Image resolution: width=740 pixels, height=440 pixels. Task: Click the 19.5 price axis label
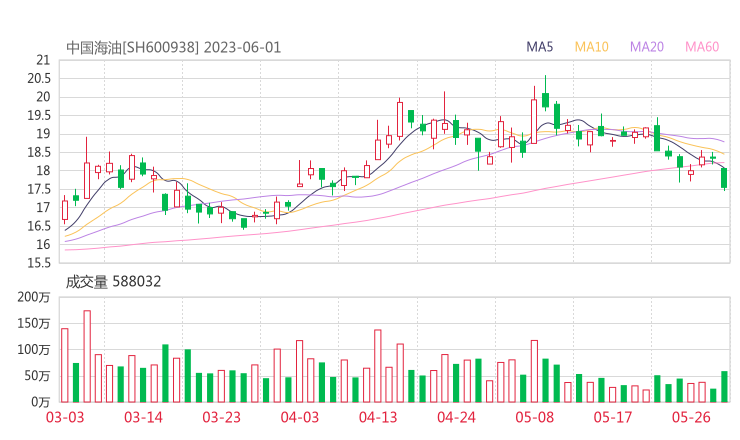pyautogui.click(x=39, y=115)
